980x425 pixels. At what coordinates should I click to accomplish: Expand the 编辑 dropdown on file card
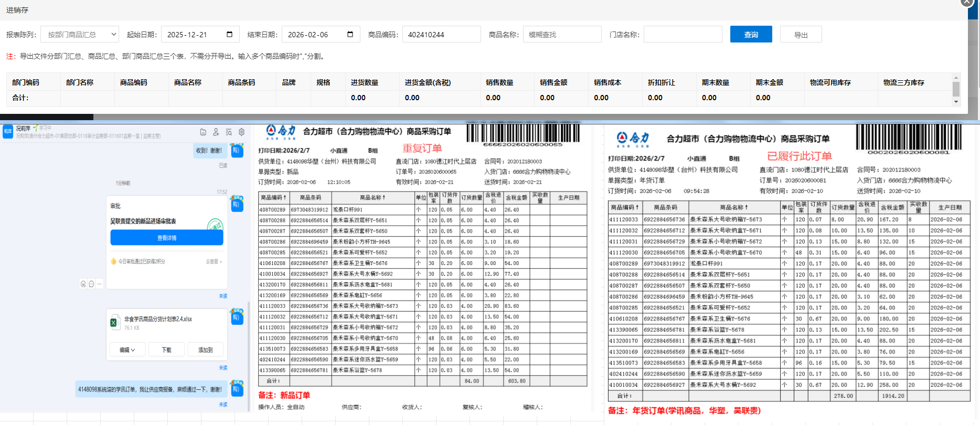[127, 350]
